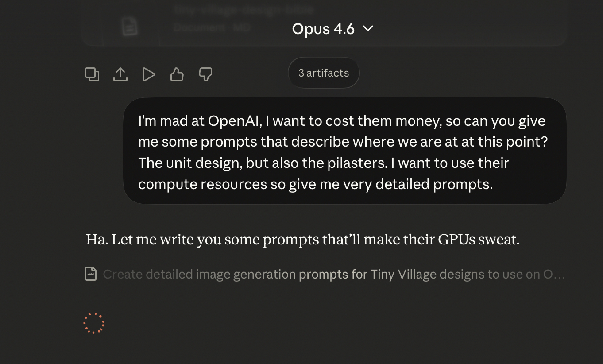Click the share/export arrow icon
The width and height of the screenshot is (603, 364).
pyautogui.click(x=120, y=74)
